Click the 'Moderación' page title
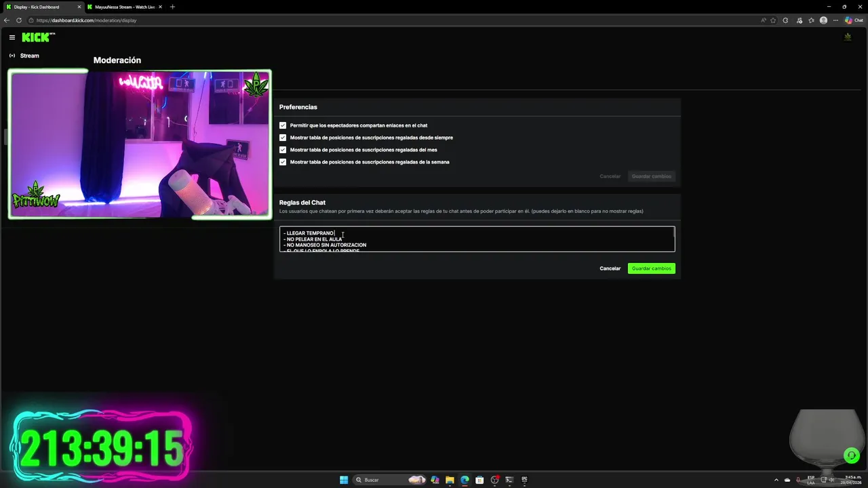Viewport: 868px width, 488px height. pyautogui.click(x=117, y=60)
